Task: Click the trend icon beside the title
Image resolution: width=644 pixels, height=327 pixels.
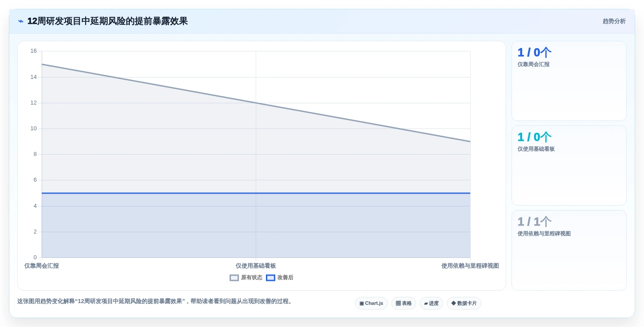Action: [x=21, y=21]
